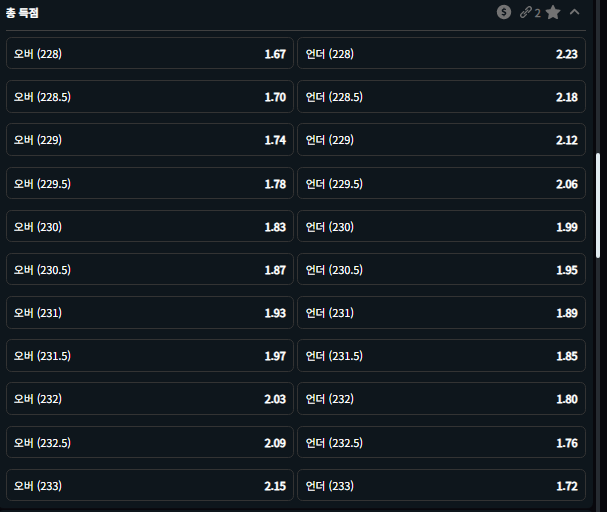This screenshot has height=512, width=607.
Task: Click the chain link icon
Action: pos(526,13)
